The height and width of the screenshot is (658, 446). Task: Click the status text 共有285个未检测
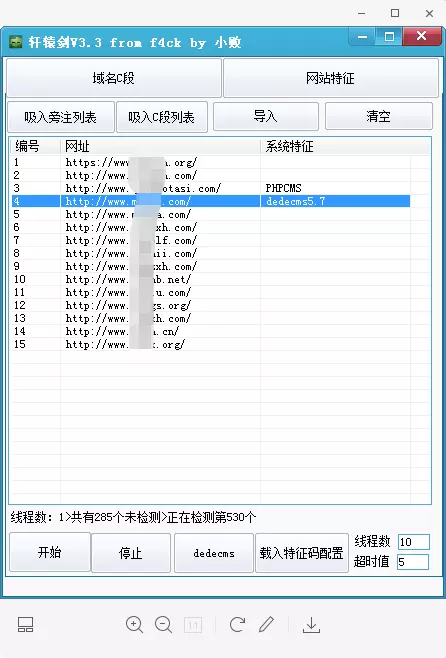coord(116,517)
